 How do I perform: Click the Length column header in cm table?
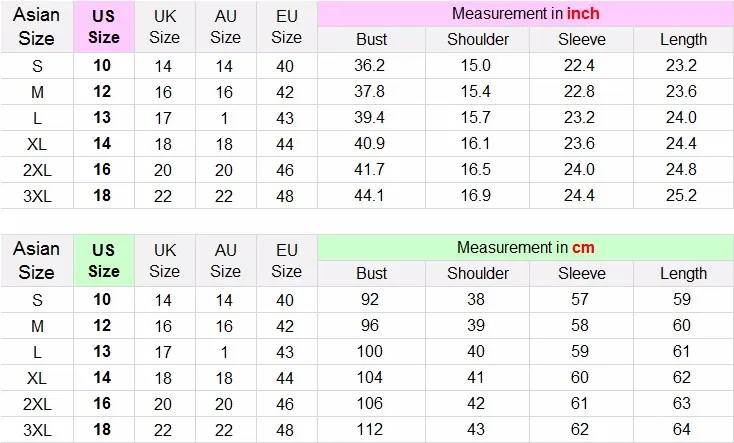click(x=683, y=273)
